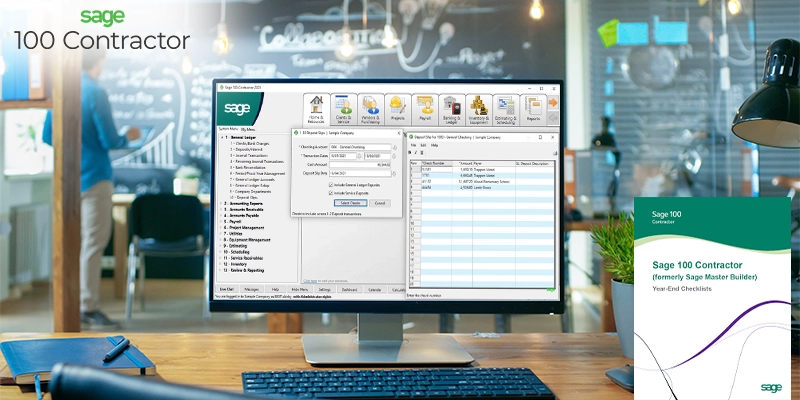Click the calendar icon beside Deposit Slip Date

[394, 173]
